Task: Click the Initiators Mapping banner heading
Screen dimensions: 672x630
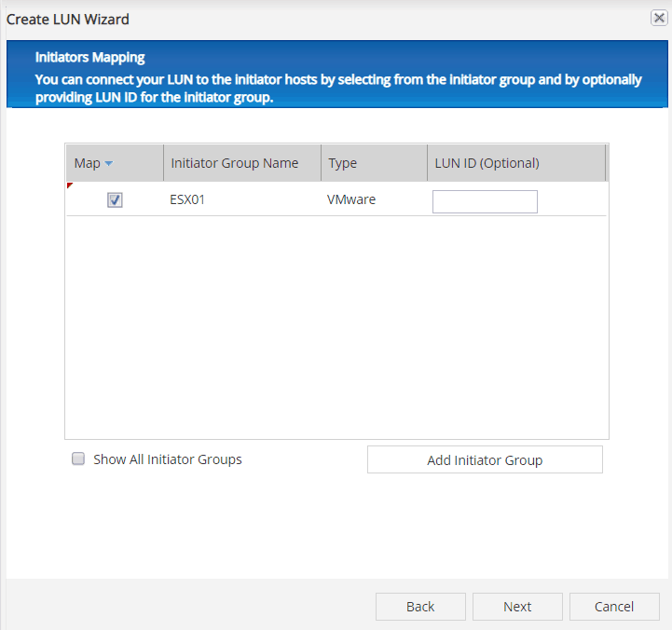Action: 89,58
